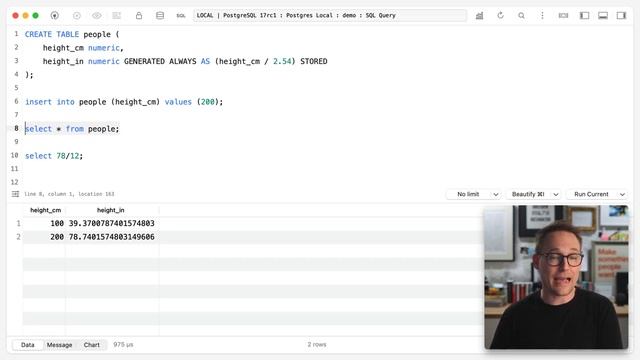Click the query favorites list icon below editor
640x360 pixels.
point(16,194)
